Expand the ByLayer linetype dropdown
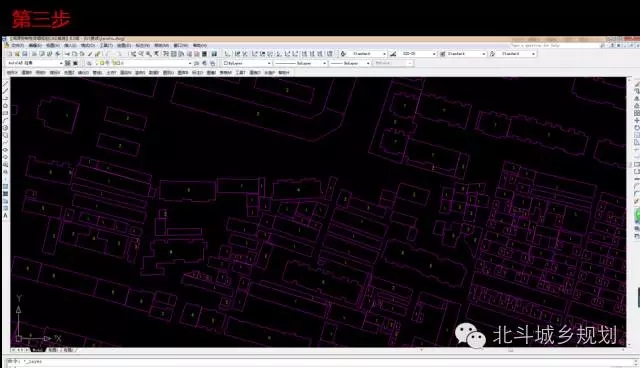The width and height of the screenshot is (640, 368). (x=324, y=63)
